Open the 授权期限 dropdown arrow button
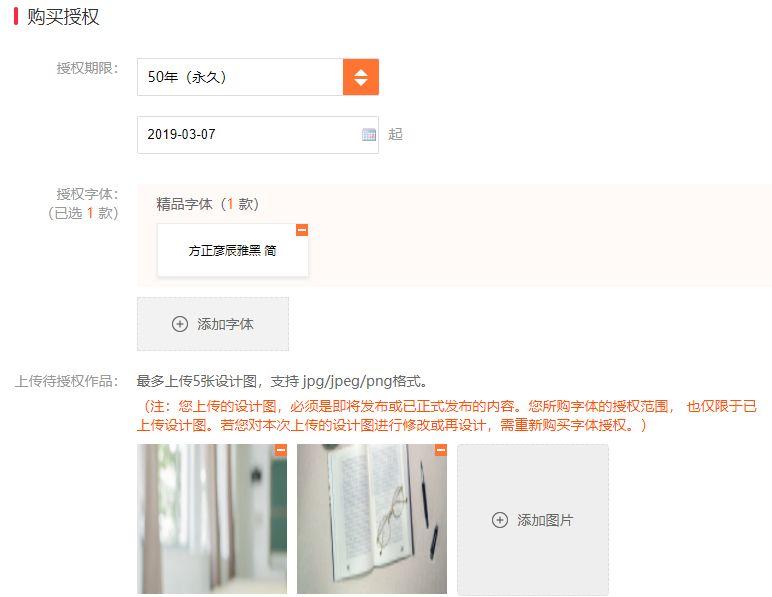Image resolution: width=772 pixels, height=597 pixels. point(361,77)
